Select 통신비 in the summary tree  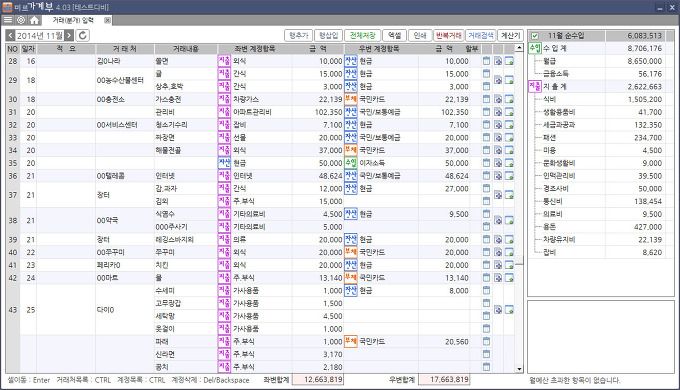(x=553, y=201)
